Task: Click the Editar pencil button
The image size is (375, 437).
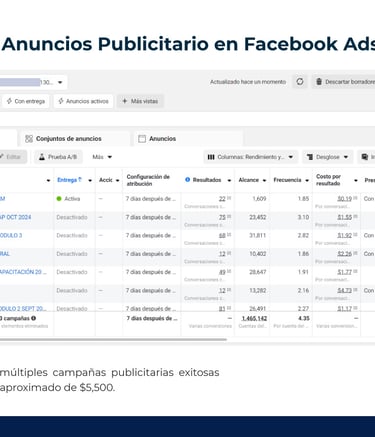Action: pyautogui.click(x=13, y=157)
